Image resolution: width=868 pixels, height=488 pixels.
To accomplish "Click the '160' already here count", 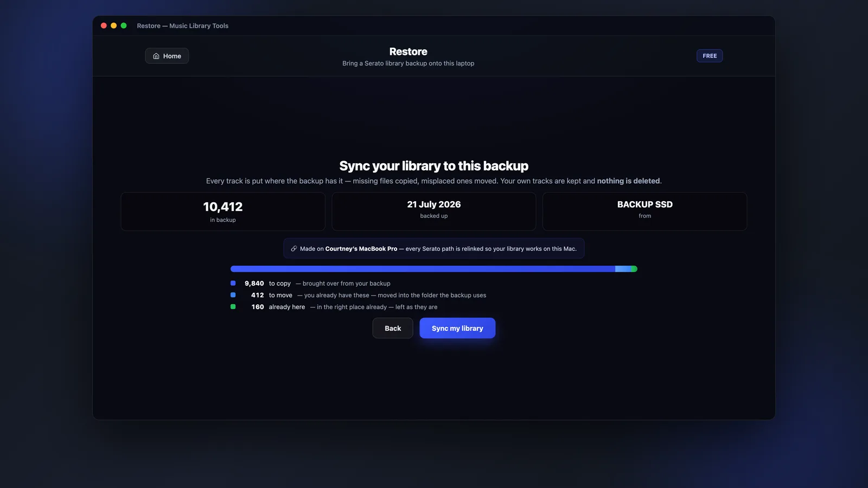I will coord(258,307).
